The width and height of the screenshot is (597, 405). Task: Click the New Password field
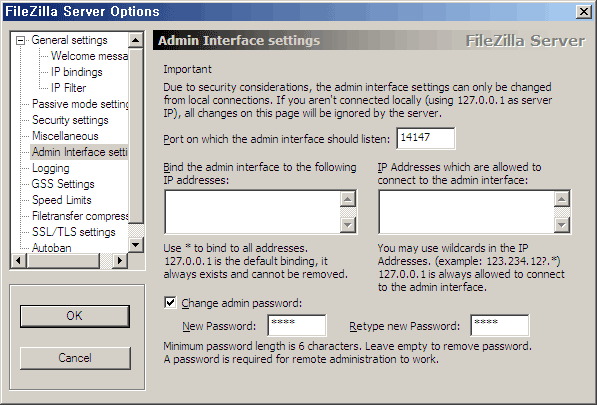[297, 325]
